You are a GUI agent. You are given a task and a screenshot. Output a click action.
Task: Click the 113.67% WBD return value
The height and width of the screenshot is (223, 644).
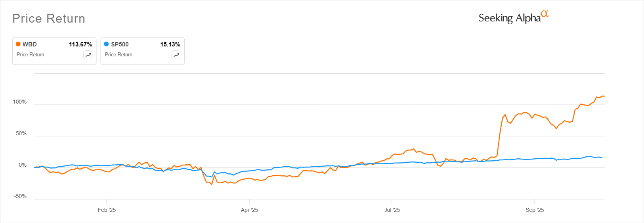[80, 44]
